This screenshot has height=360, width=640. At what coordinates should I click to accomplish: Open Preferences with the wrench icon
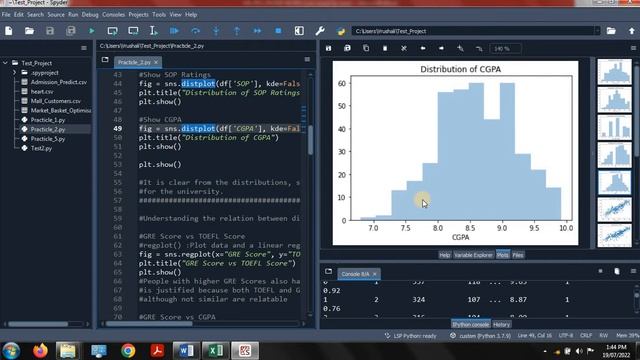(320, 31)
